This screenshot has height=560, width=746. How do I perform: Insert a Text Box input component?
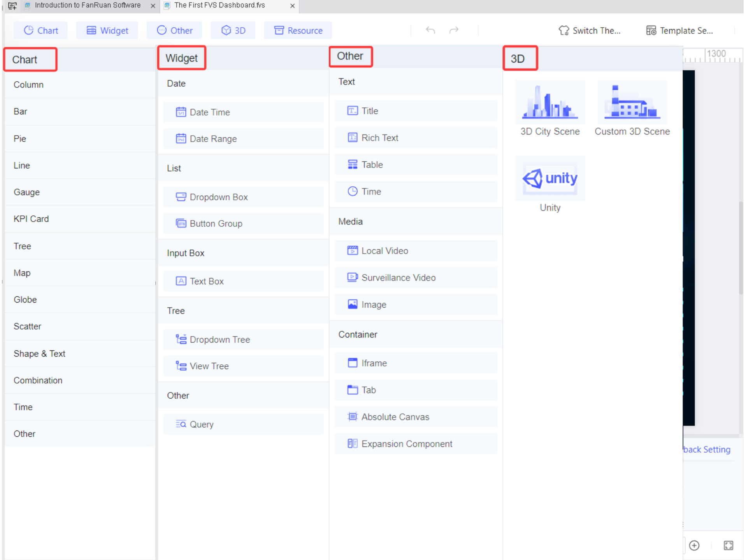[x=207, y=281]
